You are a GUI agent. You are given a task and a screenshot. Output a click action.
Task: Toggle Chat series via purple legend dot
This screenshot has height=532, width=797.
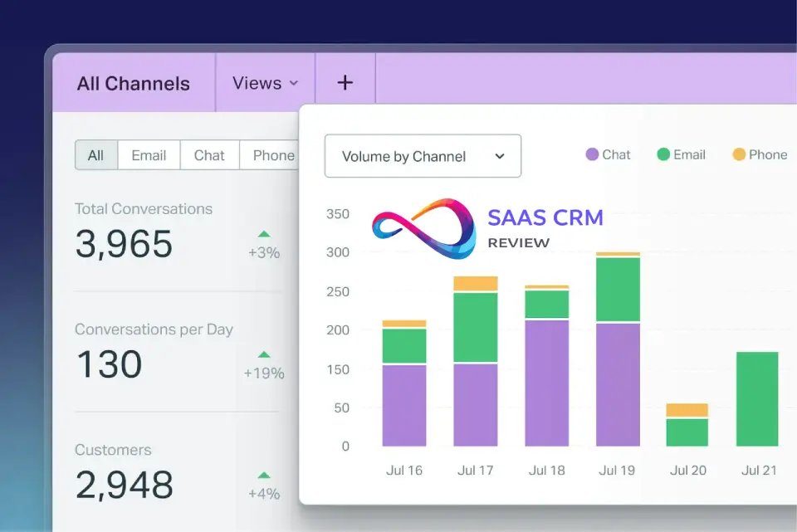pyautogui.click(x=592, y=154)
